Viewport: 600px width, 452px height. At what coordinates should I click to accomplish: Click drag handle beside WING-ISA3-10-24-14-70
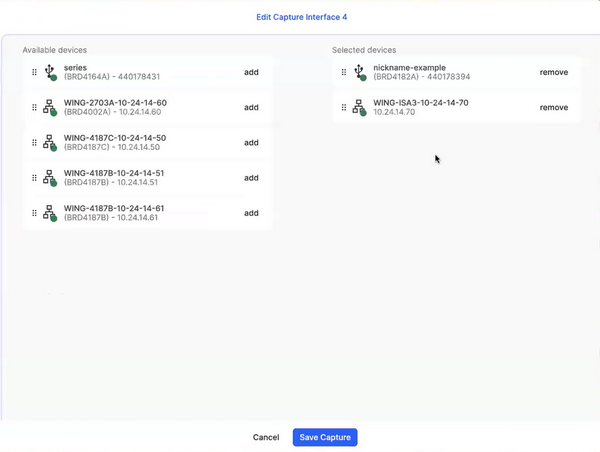(x=344, y=108)
